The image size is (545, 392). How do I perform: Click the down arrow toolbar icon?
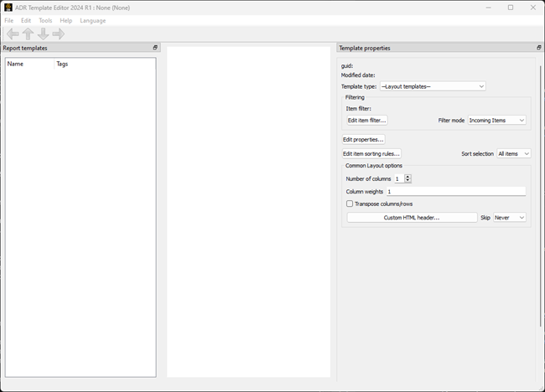pyautogui.click(x=43, y=34)
